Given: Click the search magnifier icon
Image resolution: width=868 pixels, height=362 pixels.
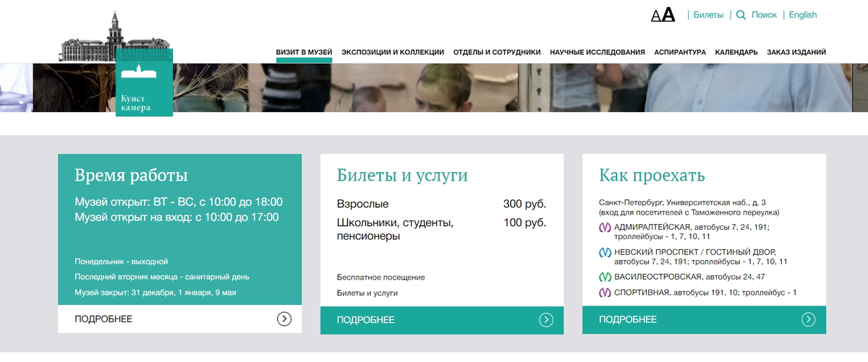Looking at the screenshot, I should 741,14.
